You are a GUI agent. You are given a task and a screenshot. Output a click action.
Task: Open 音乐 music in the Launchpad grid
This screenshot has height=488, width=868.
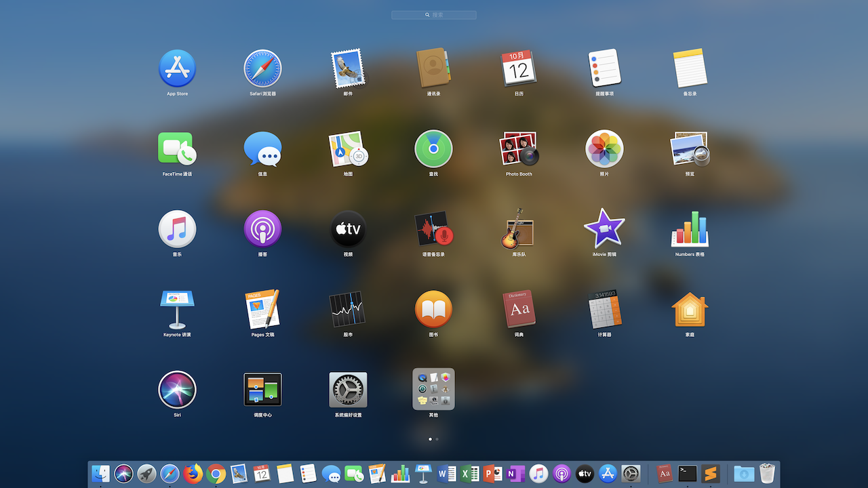point(177,229)
